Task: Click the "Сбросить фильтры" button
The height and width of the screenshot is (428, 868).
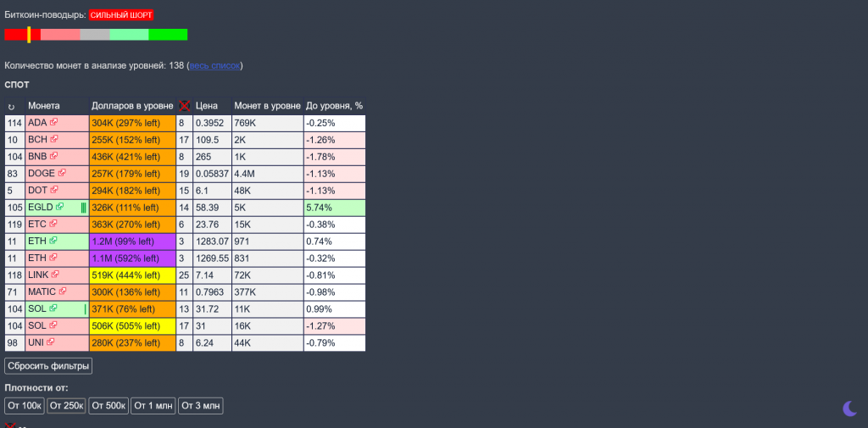Action: (x=48, y=366)
